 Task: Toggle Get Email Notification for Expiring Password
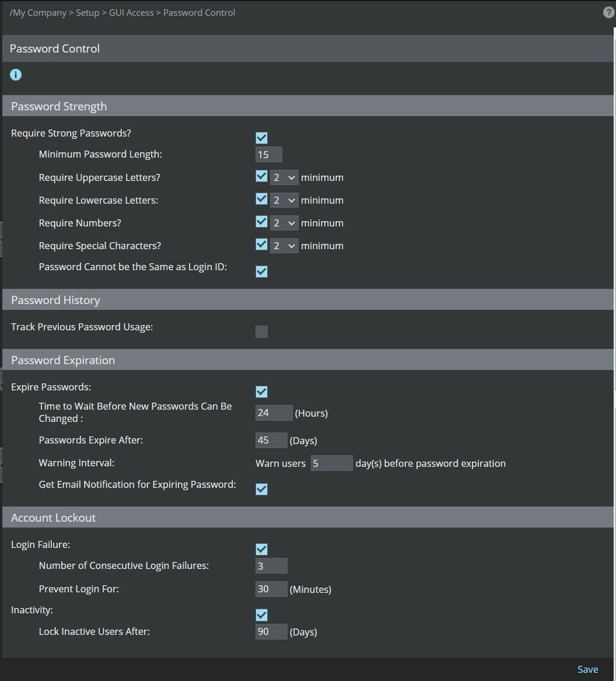(261, 490)
